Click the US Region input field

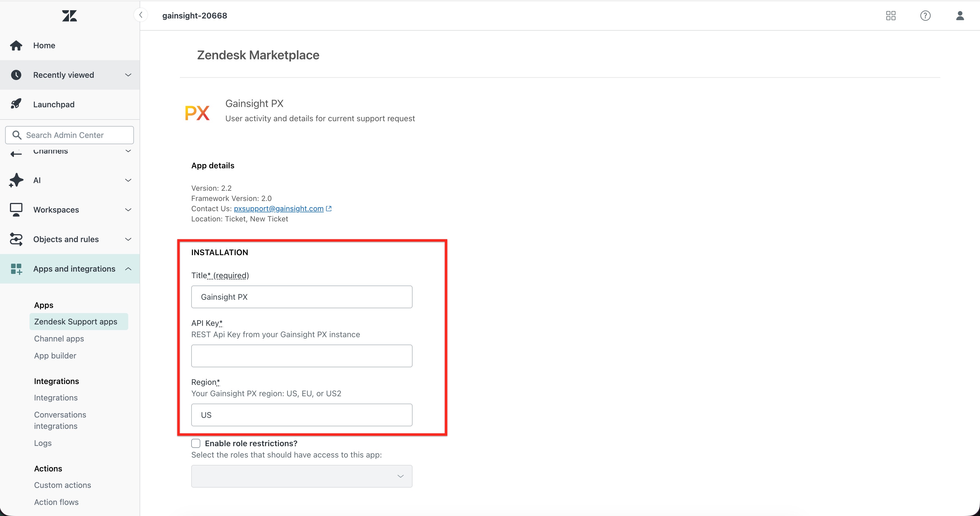click(301, 414)
